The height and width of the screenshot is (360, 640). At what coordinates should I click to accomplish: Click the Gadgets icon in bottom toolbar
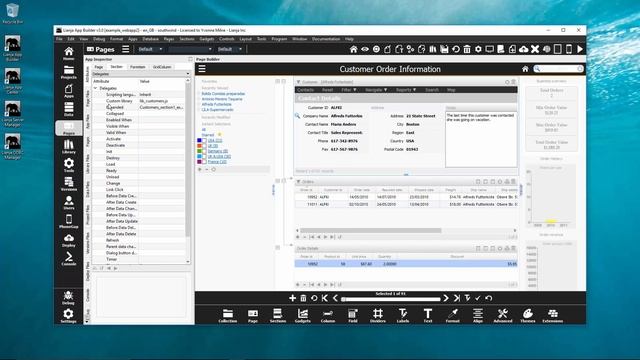coord(302,316)
